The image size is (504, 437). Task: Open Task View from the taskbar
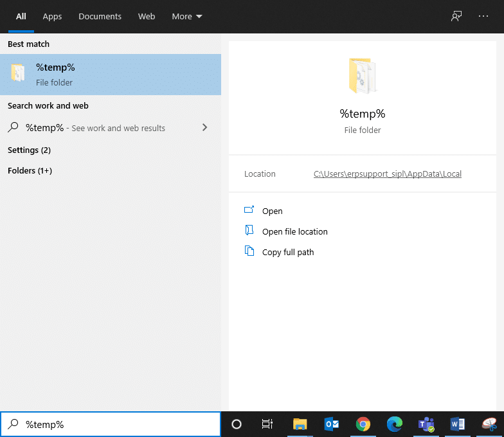click(267, 424)
